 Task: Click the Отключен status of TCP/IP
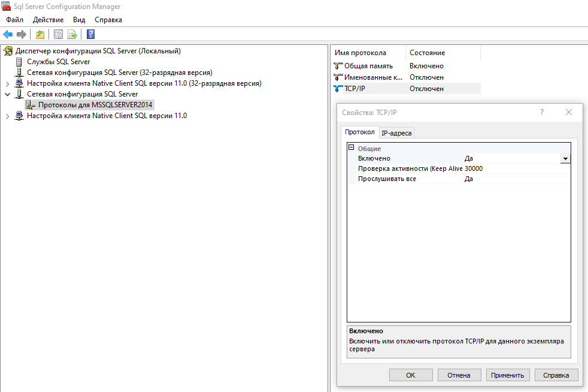427,89
